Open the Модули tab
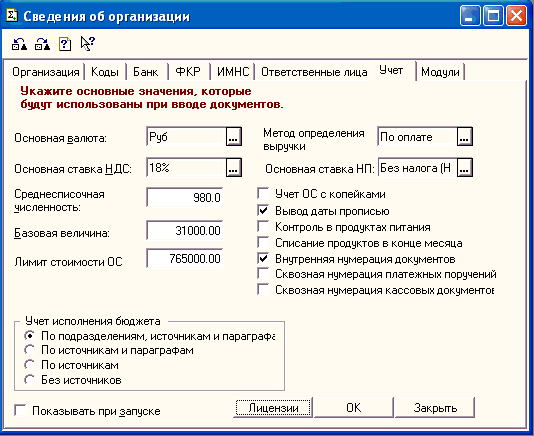This screenshot has width=534, height=436. coord(440,72)
